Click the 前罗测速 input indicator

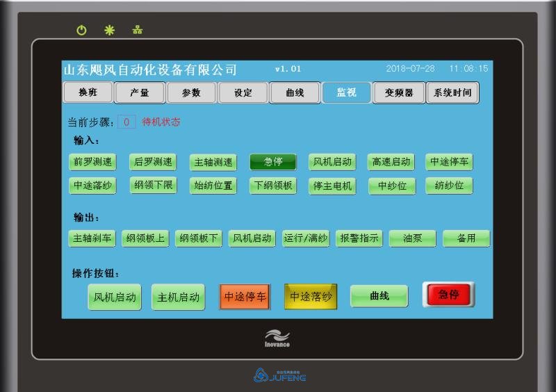[x=92, y=162]
